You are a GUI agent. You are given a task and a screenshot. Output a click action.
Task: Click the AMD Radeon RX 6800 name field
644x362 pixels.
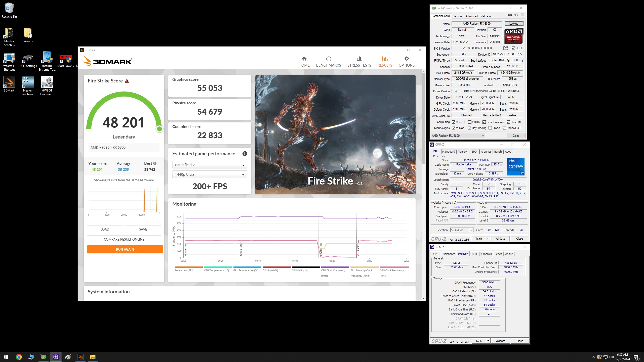pos(476,24)
